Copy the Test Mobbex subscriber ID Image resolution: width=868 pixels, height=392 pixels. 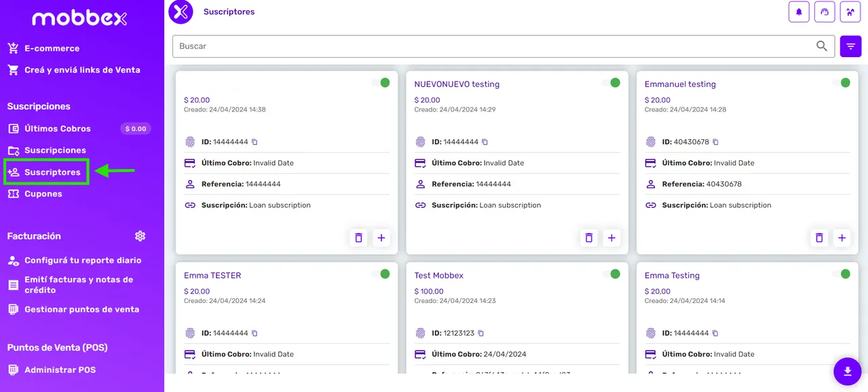(x=480, y=333)
